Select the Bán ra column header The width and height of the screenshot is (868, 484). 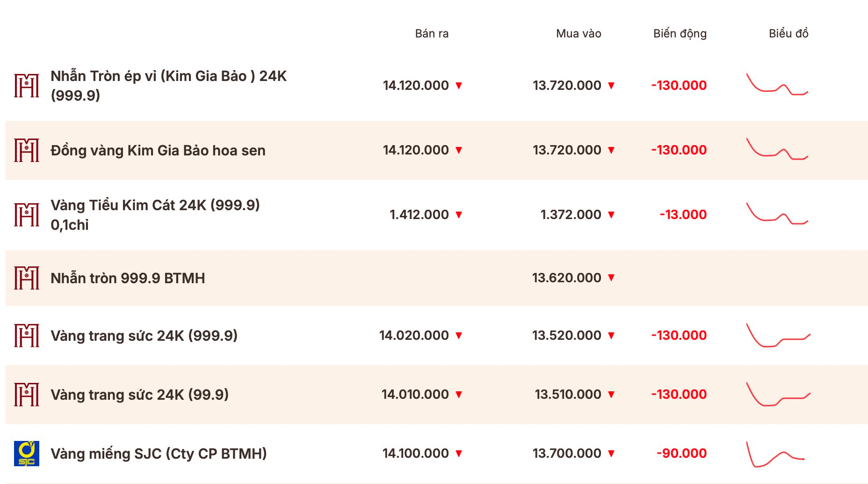click(432, 34)
